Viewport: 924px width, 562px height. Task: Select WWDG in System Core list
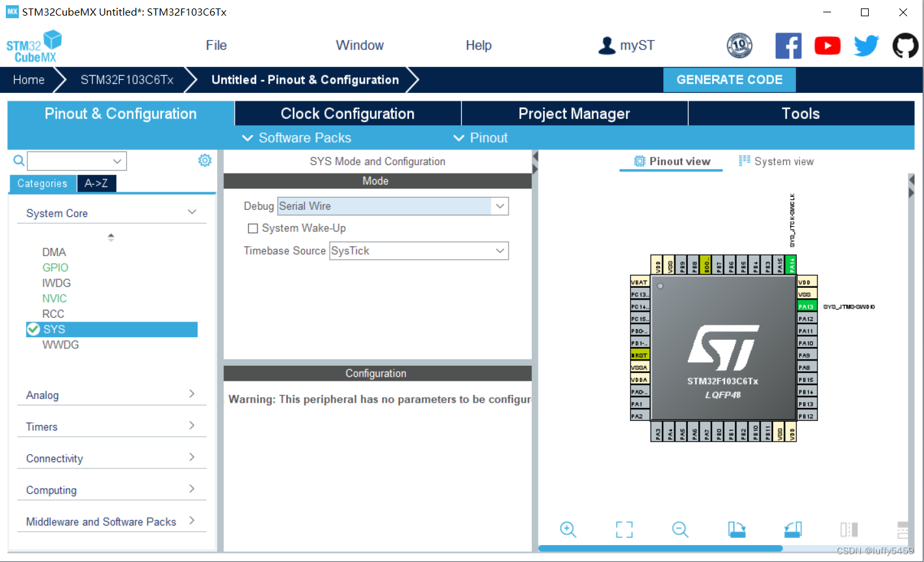[60, 345]
